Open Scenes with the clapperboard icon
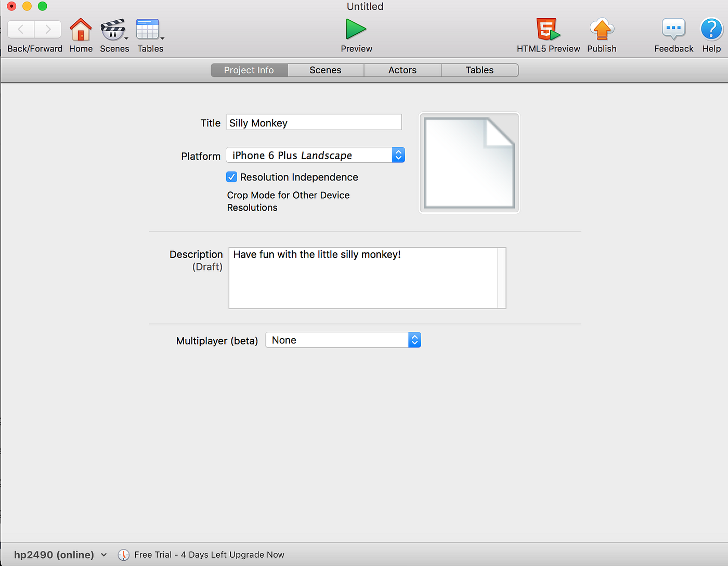The image size is (728, 566). click(x=113, y=30)
